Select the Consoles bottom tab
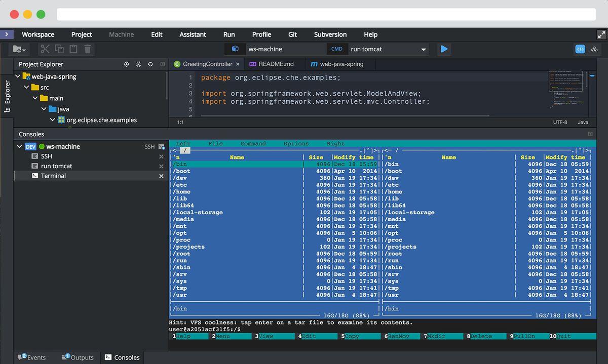The height and width of the screenshot is (364, 608). [x=122, y=357]
